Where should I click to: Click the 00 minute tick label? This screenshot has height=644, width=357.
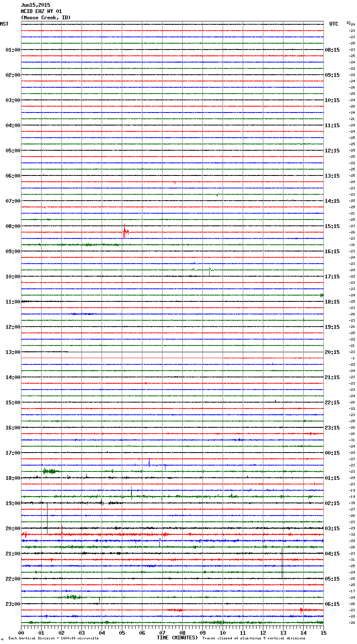(21, 633)
